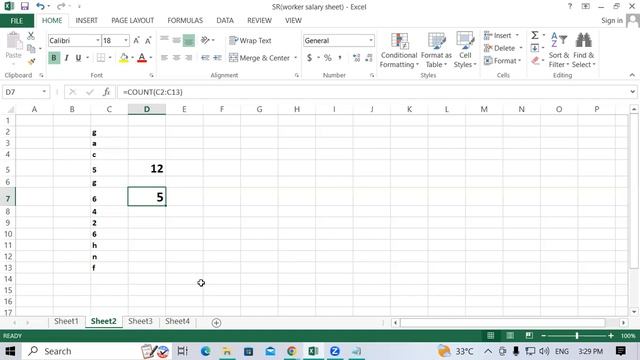Open Format as Table gallery
640x360 pixels.
coord(436,50)
